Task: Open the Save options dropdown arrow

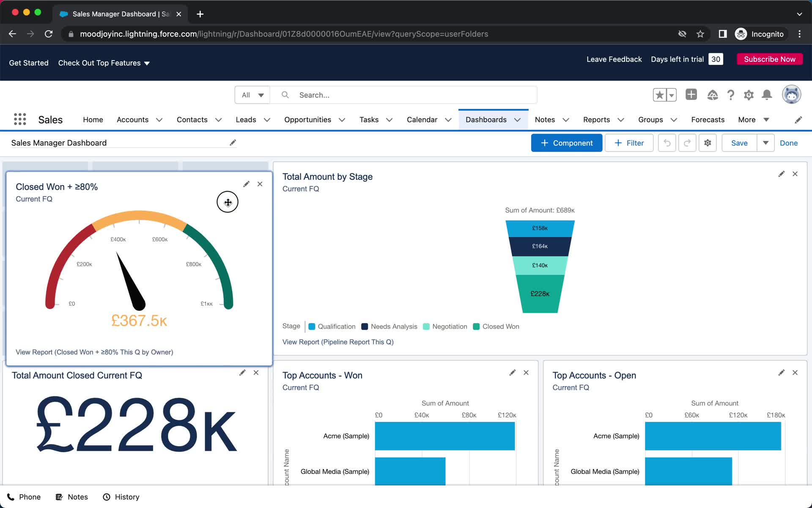Action: click(x=765, y=143)
